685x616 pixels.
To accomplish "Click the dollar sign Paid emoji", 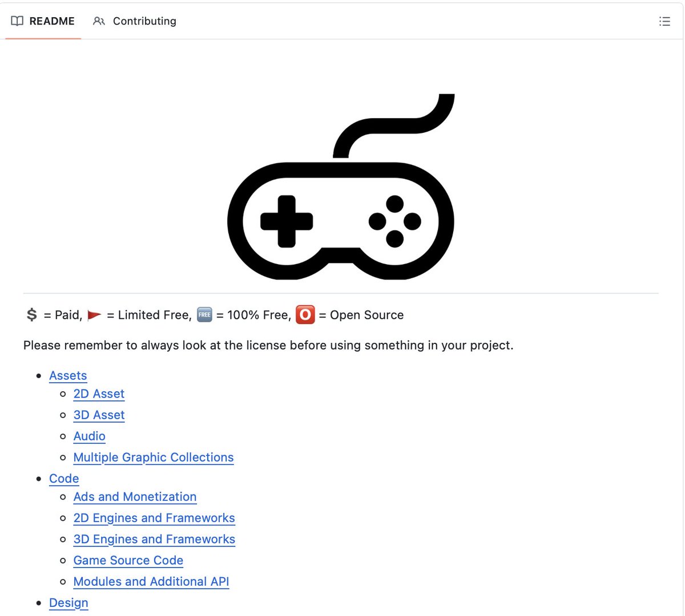I will [x=31, y=315].
